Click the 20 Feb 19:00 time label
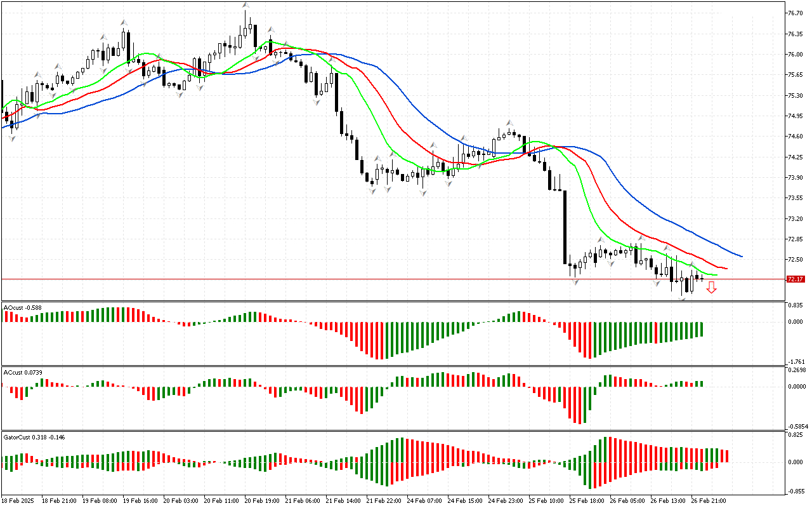Viewport: 812px width, 508px height. [262, 501]
